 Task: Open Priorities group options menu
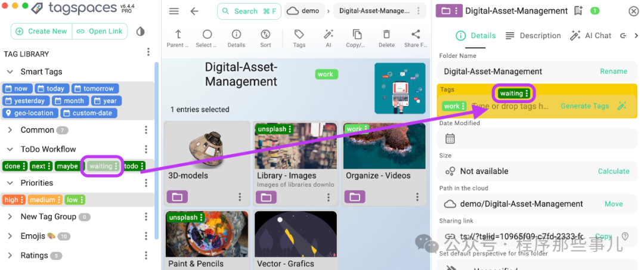(146, 183)
